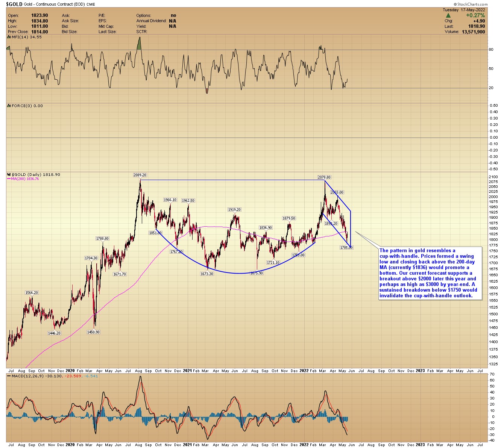Click the 1450.90 March 2020 low label
The image size is (504, 448).
[x=93, y=332]
